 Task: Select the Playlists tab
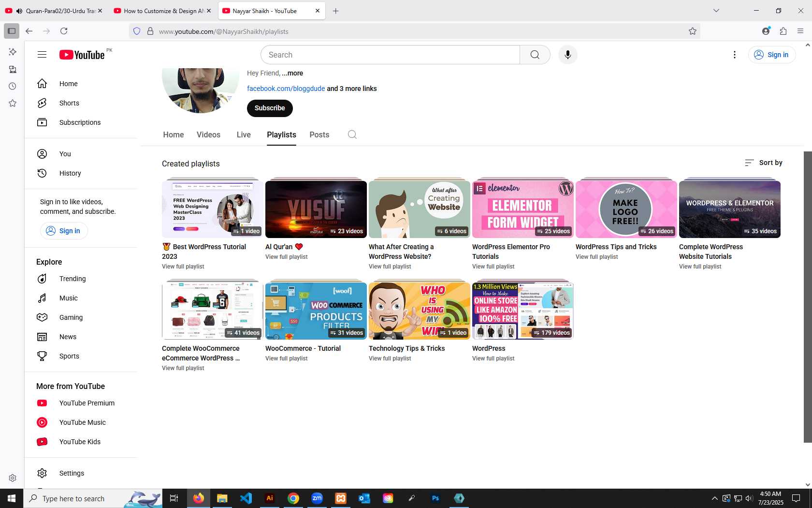pos(281,134)
